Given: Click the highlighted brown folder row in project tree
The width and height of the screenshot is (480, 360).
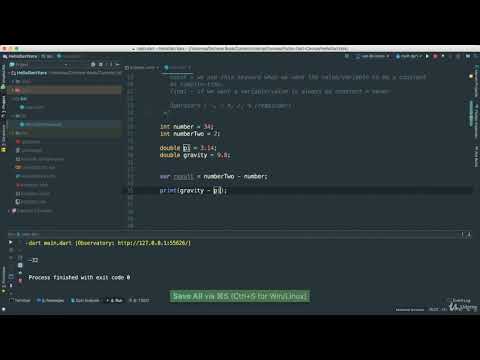Looking at the screenshot, I should [x=65, y=90].
